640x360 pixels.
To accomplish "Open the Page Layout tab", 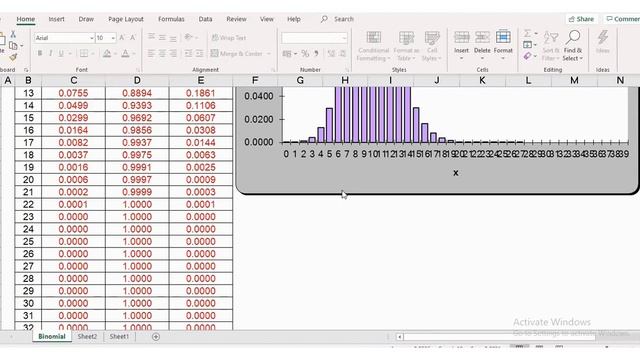I will point(126,19).
